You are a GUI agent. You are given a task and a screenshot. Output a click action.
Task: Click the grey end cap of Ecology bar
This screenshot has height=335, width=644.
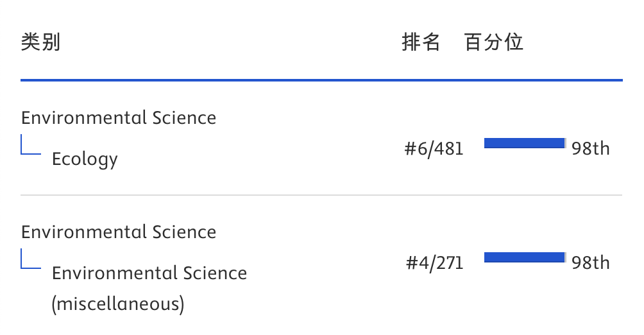566,143
